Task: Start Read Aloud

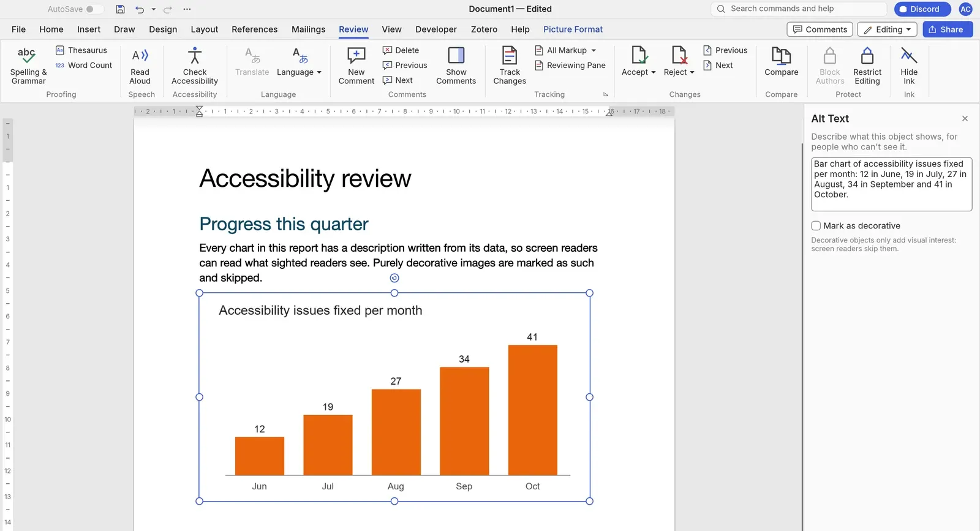Action: click(140, 66)
